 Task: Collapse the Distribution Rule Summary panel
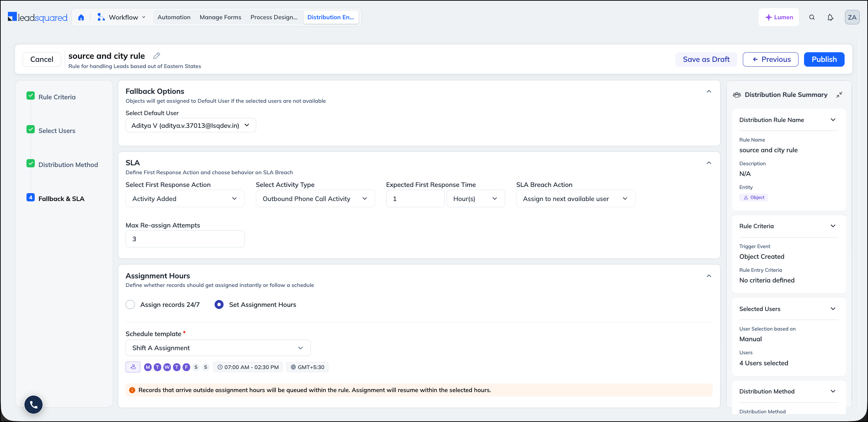[839, 95]
